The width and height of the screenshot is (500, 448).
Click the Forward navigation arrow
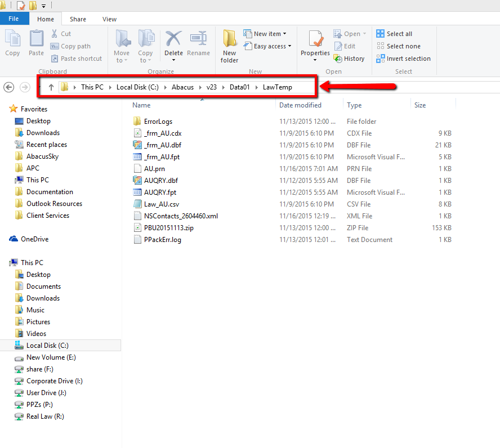pyautogui.click(x=25, y=87)
